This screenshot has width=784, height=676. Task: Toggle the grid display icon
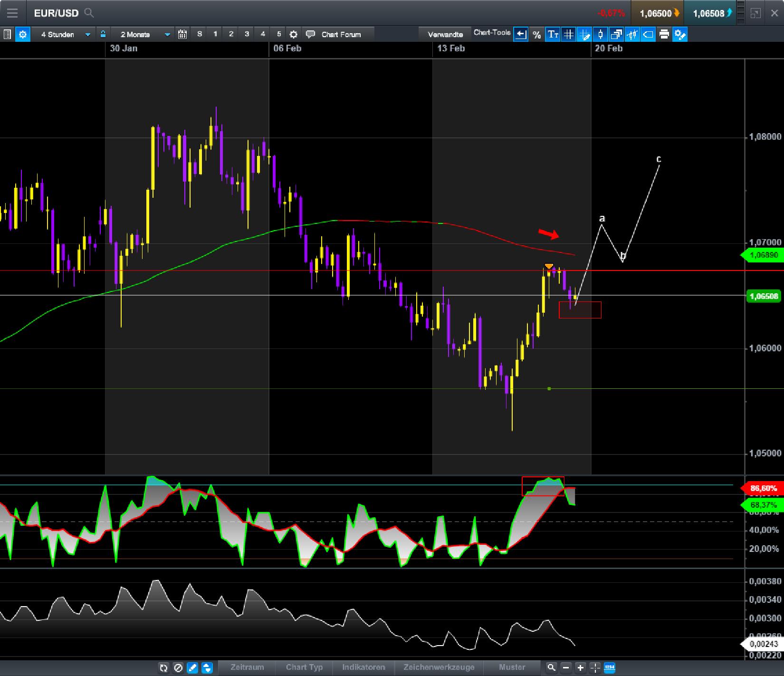point(568,34)
